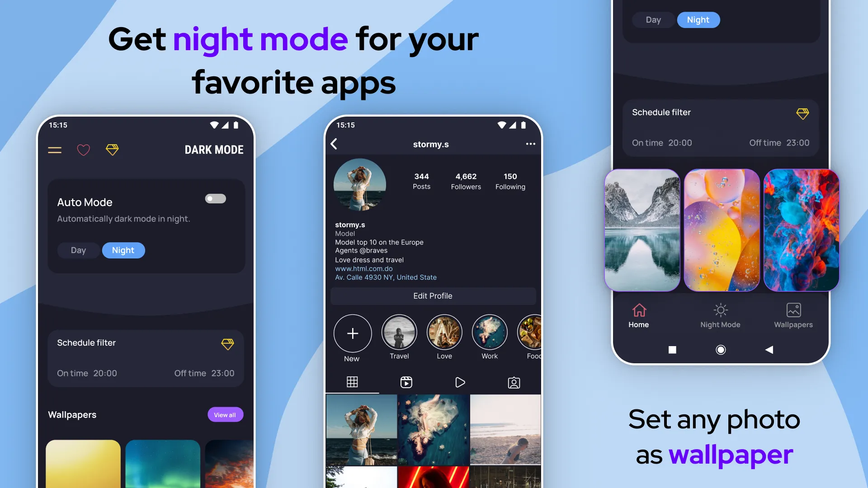This screenshot has height=488, width=868.
Task: Toggle the Auto Mode switch on
Action: click(215, 198)
